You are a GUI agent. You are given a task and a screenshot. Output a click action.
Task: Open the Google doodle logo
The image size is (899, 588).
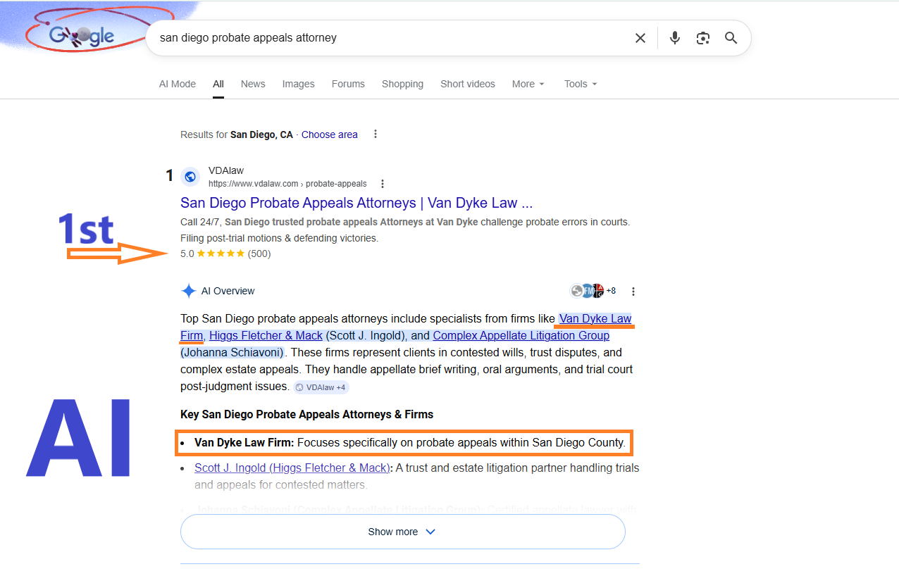click(x=81, y=35)
